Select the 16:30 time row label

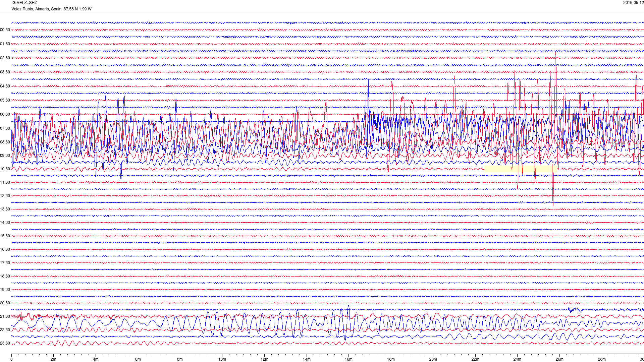click(x=5, y=249)
